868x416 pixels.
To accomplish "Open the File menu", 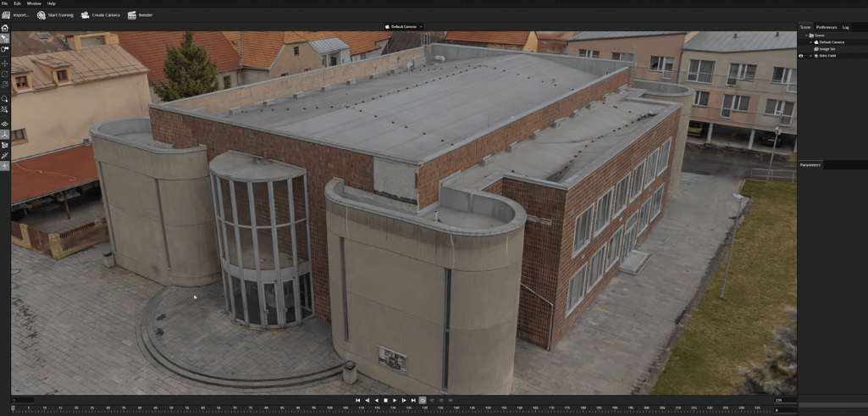I will [x=4, y=3].
